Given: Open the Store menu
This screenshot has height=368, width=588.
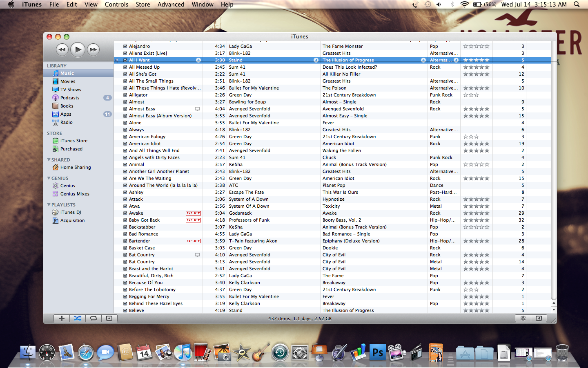Looking at the screenshot, I should coord(143,4).
